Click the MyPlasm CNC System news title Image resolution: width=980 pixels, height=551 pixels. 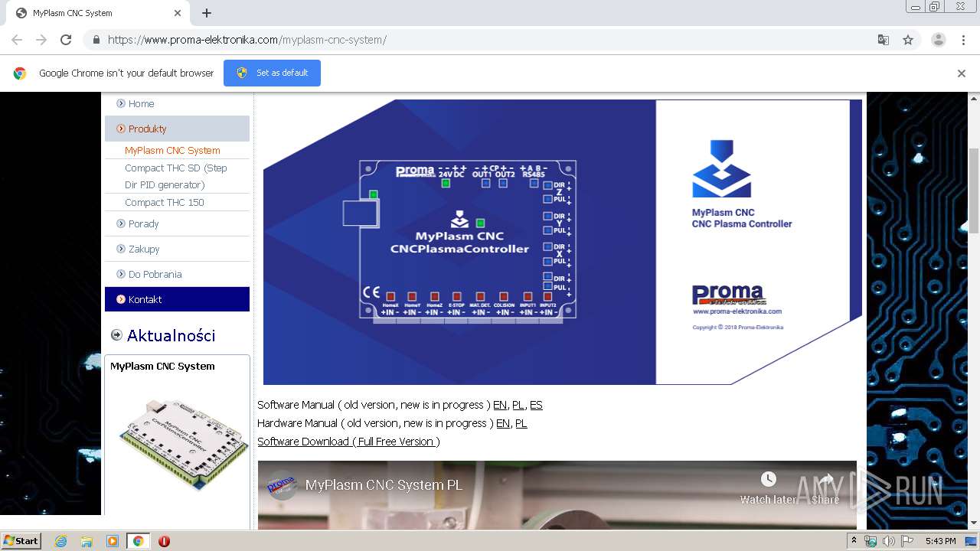[162, 366]
